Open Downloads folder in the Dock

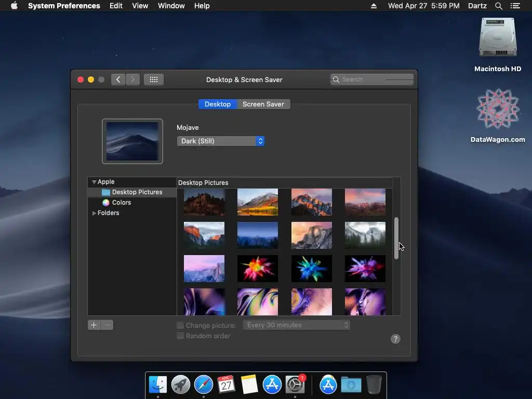tap(351, 385)
